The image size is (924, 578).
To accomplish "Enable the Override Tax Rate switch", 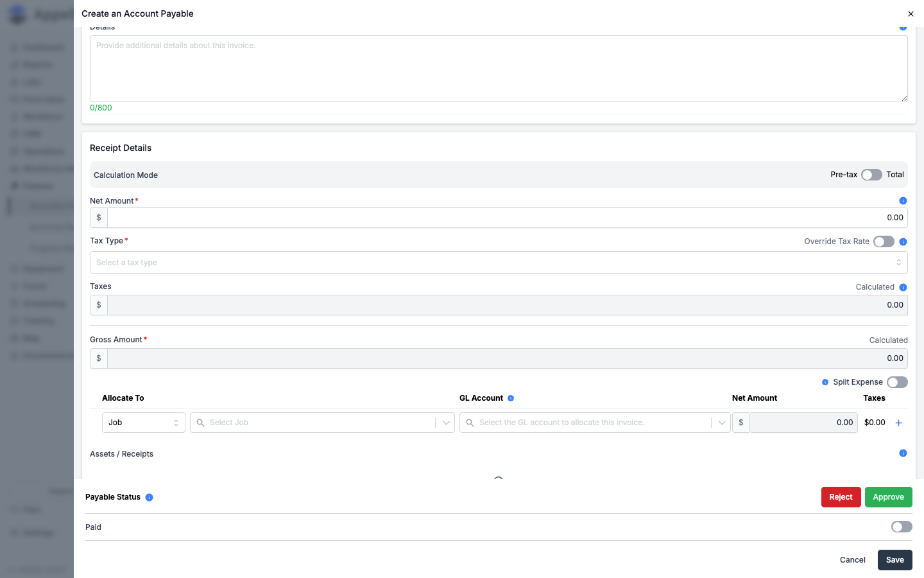I will tap(884, 241).
